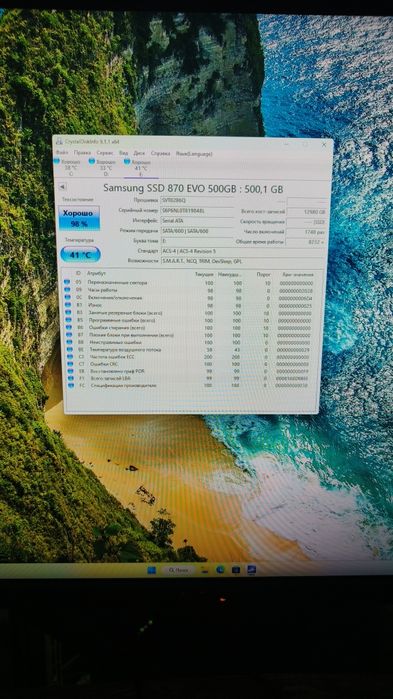Click the previous disk arrow button

62,186
